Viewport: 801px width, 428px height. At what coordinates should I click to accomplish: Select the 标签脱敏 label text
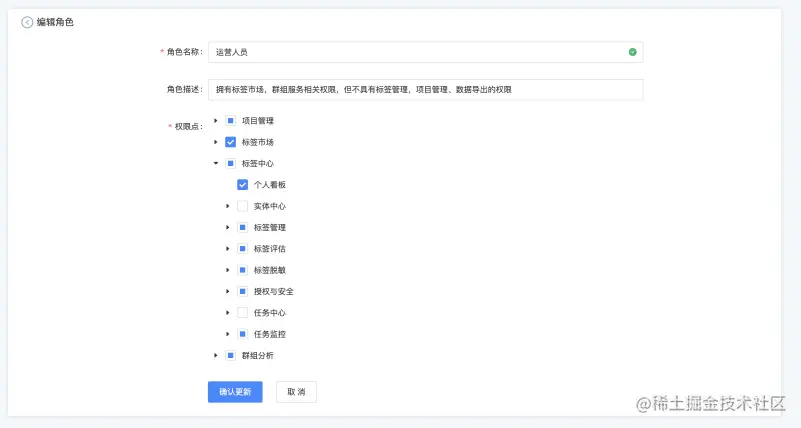(270, 270)
